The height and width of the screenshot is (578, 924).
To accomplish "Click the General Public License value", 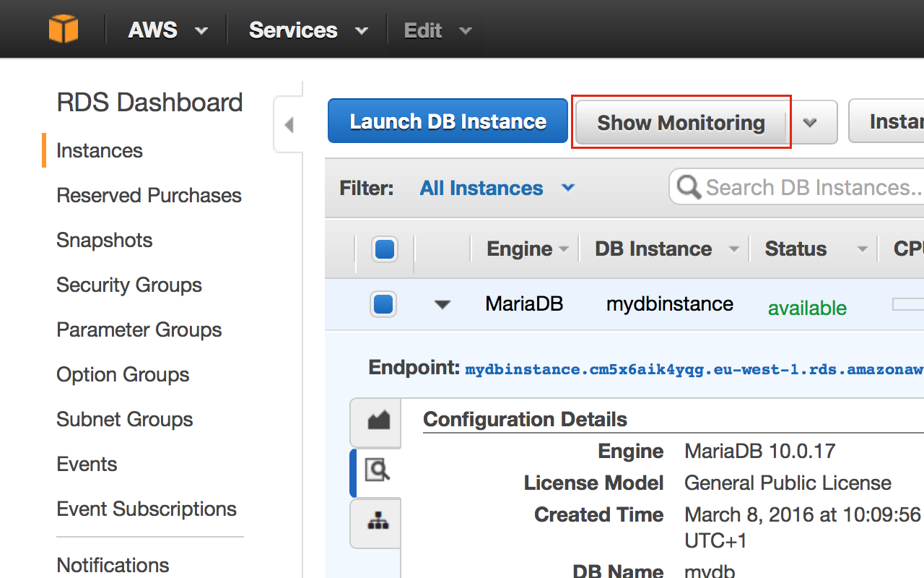I will tap(788, 483).
